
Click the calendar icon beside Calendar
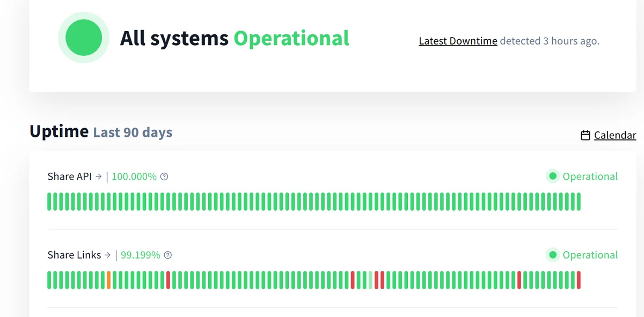coord(586,136)
